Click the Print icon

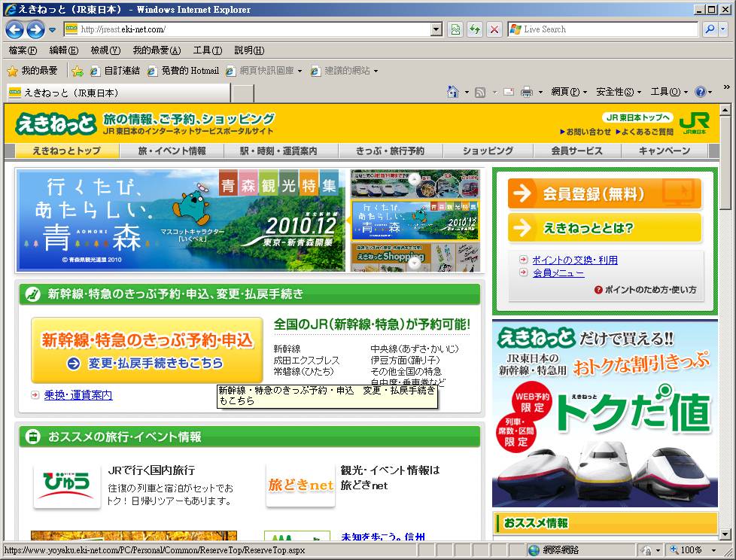pyautogui.click(x=527, y=92)
